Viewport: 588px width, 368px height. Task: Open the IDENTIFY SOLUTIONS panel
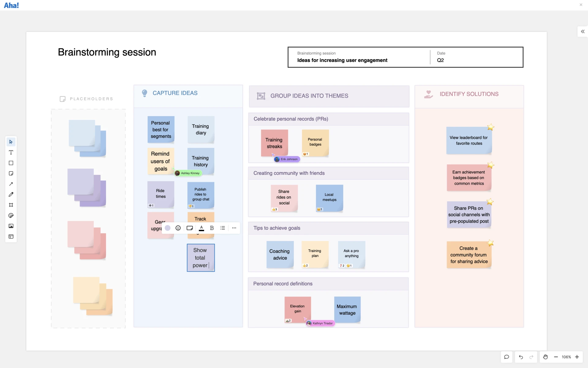pyautogui.click(x=469, y=94)
